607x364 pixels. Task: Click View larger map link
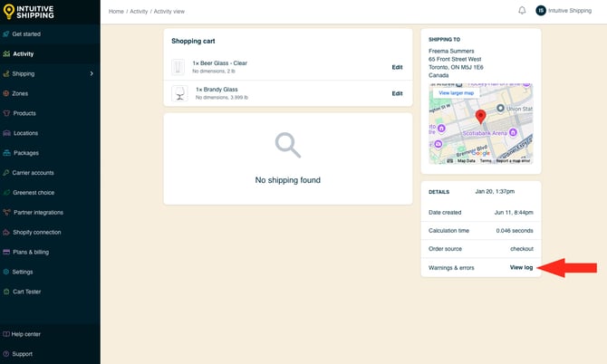pos(456,93)
